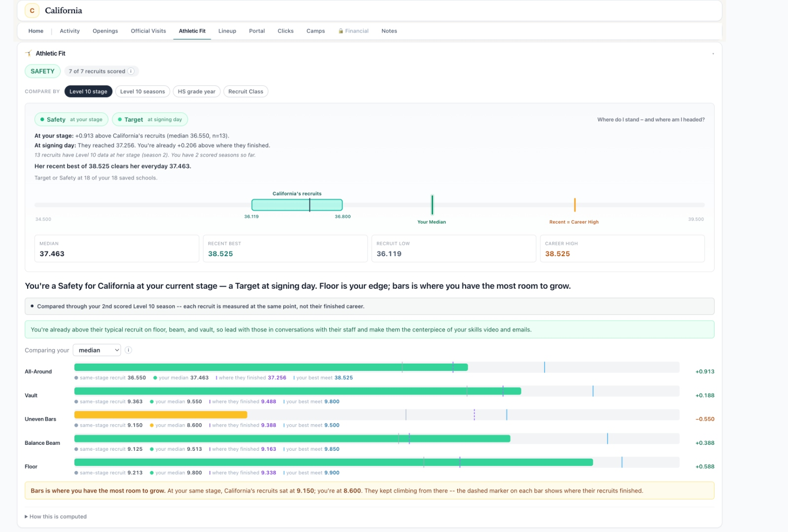This screenshot has width=788, height=532.
Task: Click the lock icon beside Financial
Action: point(341,31)
